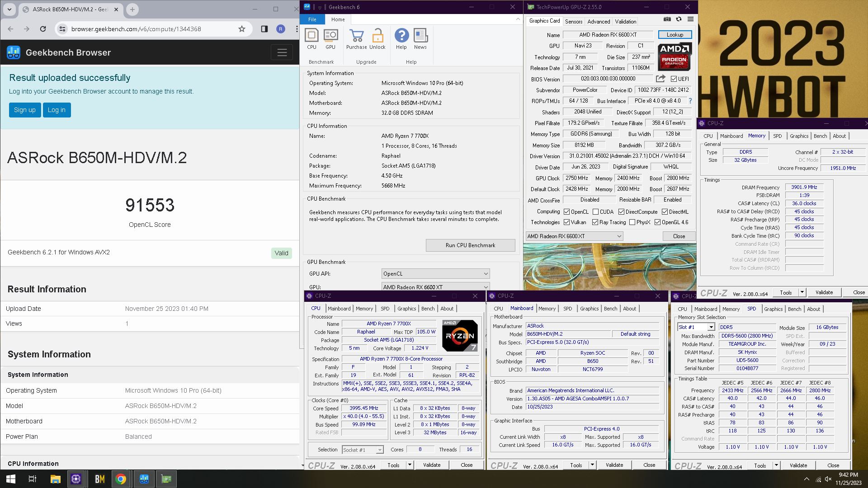Take a GPU-Z screenshot with the camera icon
868x488 pixels.
[667, 19]
